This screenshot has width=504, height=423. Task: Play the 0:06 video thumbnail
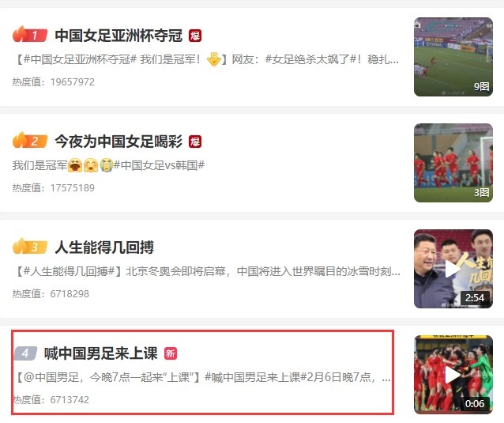click(453, 375)
